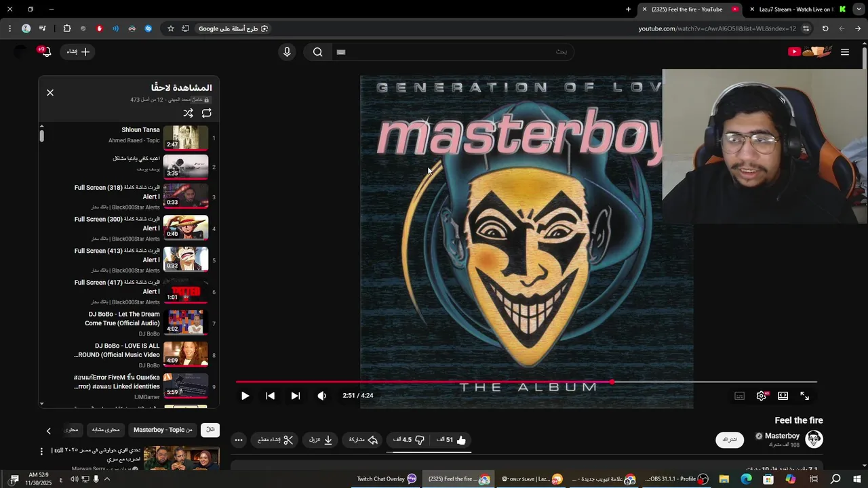Select the محتوى مشابه filter chip
The image size is (868, 488).
106,430
